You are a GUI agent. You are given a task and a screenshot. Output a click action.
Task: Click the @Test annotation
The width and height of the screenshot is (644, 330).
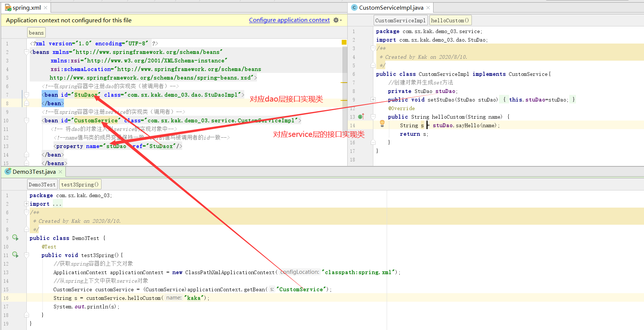coord(49,247)
